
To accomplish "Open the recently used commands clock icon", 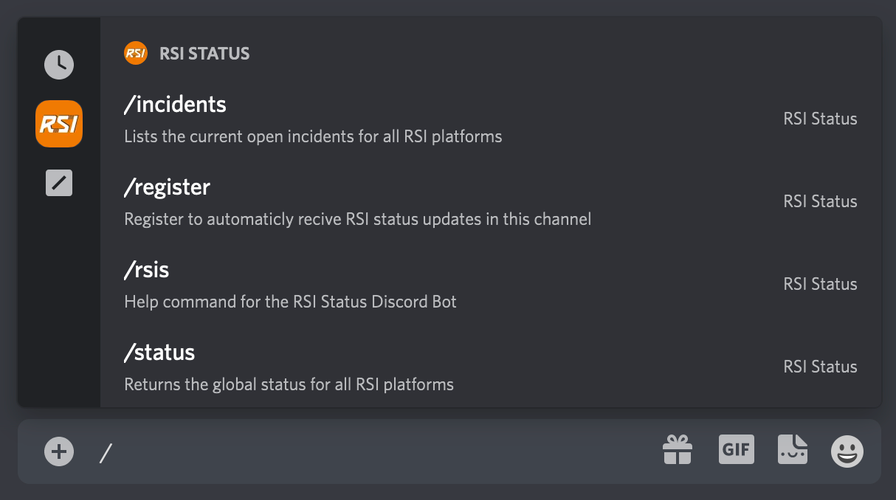I will (x=59, y=65).
